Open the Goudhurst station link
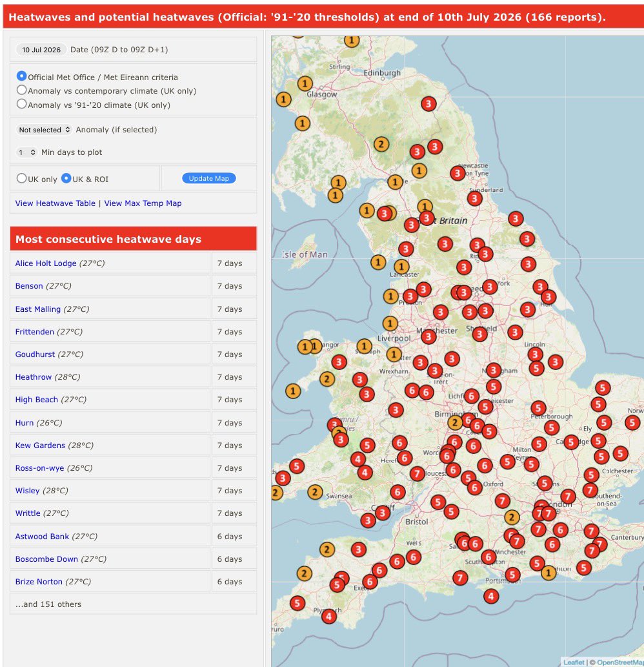This screenshot has height=667, width=644. pyautogui.click(x=35, y=354)
